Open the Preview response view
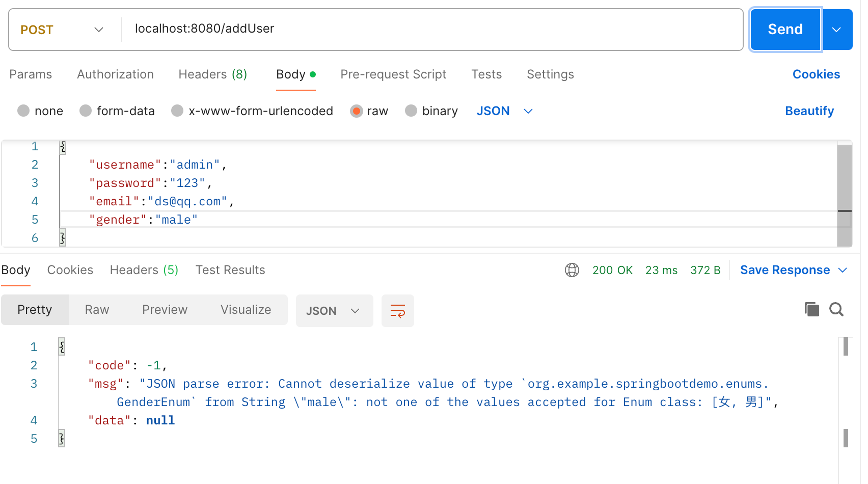The image size is (868, 484). click(x=165, y=310)
